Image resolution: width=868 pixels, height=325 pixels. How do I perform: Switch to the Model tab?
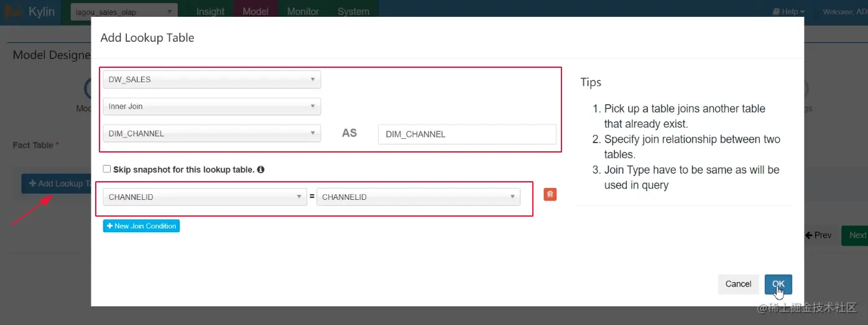pyautogui.click(x=256, y=12)
